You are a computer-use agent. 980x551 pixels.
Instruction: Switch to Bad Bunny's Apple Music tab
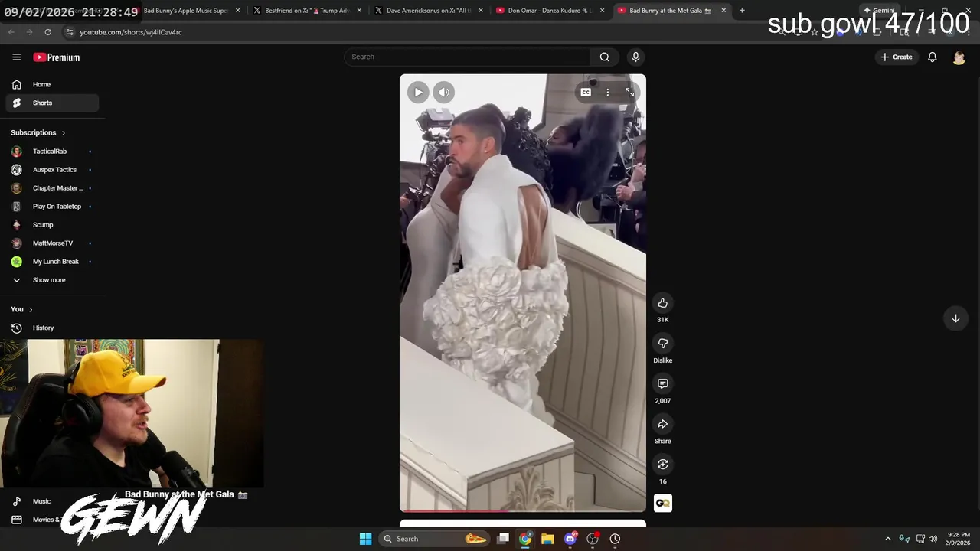pos(186,11)
